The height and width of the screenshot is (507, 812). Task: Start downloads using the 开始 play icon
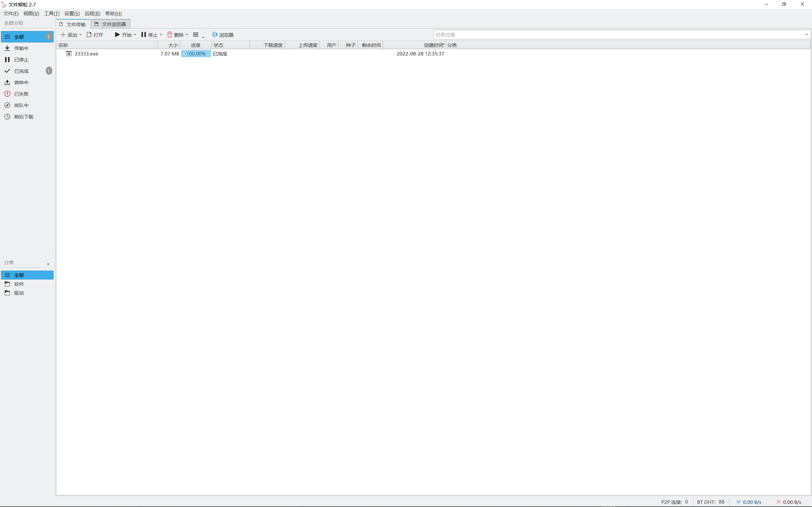coord(117,35)
